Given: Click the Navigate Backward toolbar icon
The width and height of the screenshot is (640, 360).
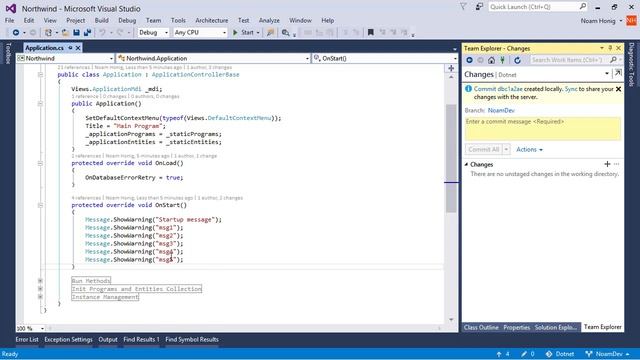Looking at the screenshot, I should click(x=16, y=32).
